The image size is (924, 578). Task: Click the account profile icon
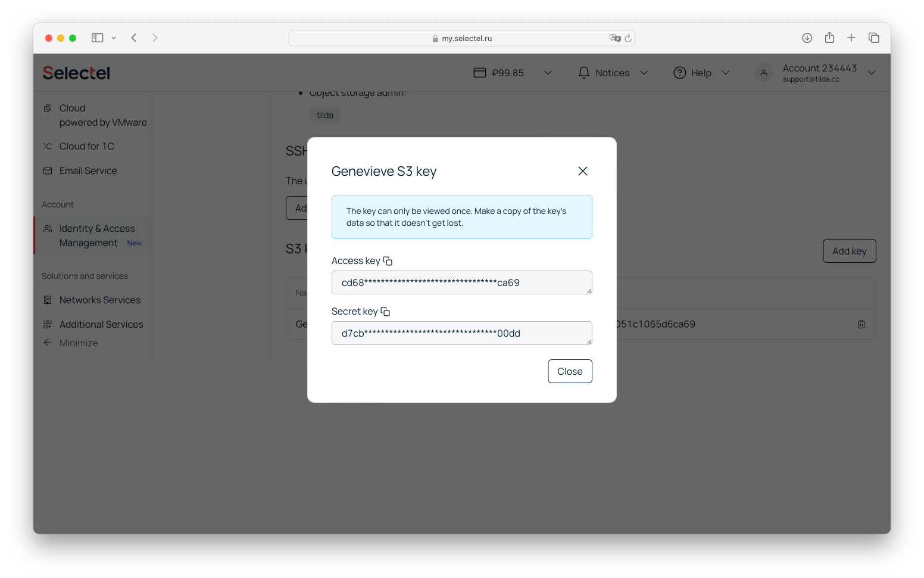[x=764, y=72]
